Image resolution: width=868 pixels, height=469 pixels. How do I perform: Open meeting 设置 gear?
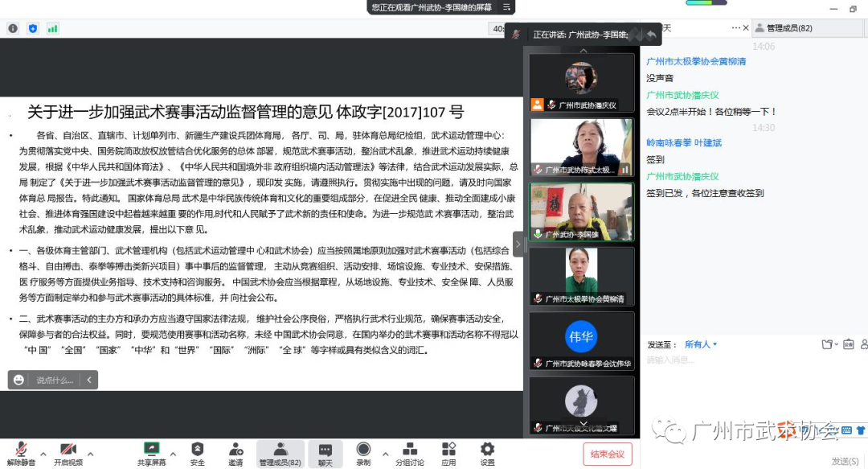point(487,454)
